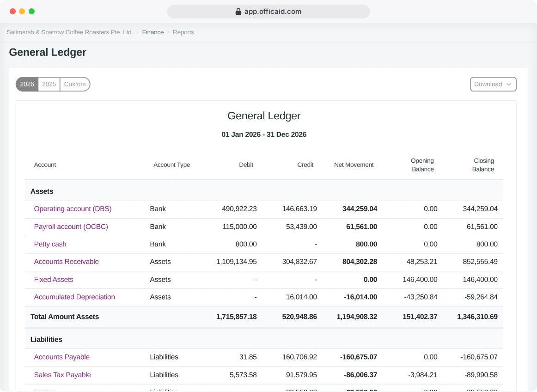Image resolution: width=537 pixels, height=392 pixels.
Task: Click the lock icon in the address bar
Action: [x=238, y=12]
